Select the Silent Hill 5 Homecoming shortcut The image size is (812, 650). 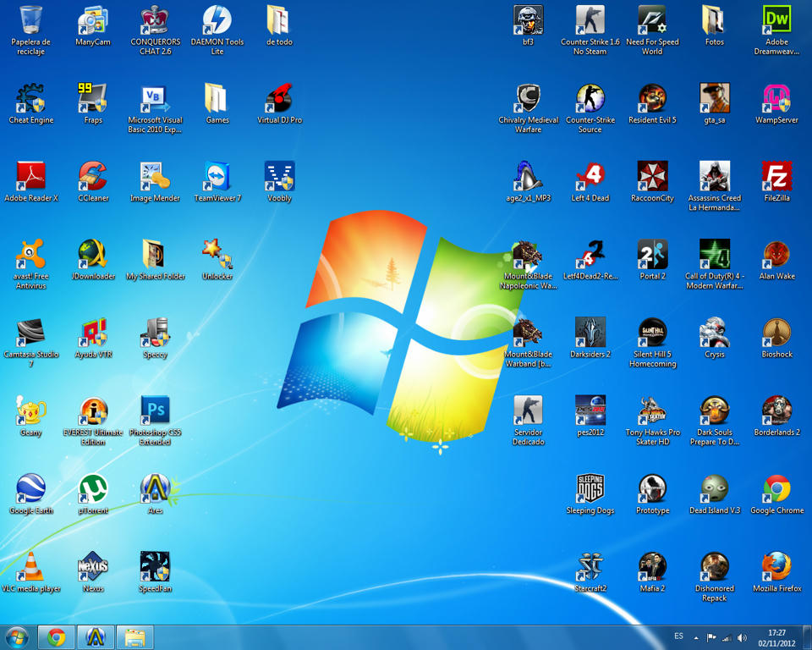click(652, 333)
